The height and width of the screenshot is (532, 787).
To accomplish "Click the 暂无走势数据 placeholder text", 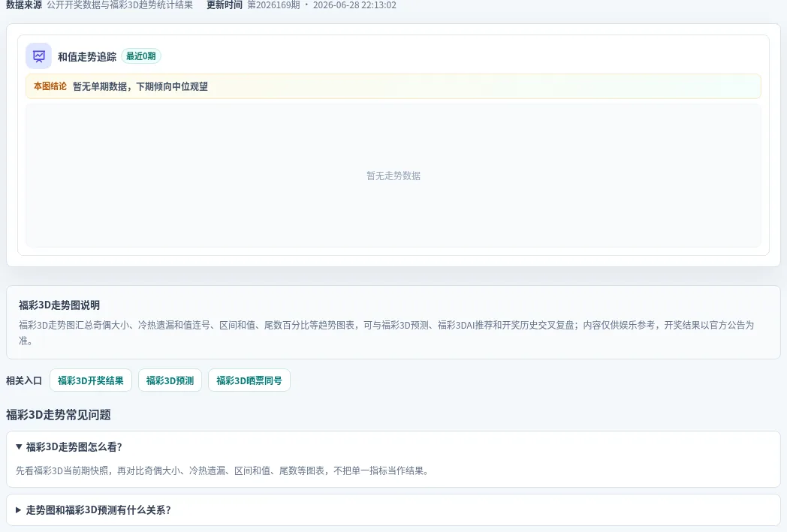I will [x=393, y=176].
